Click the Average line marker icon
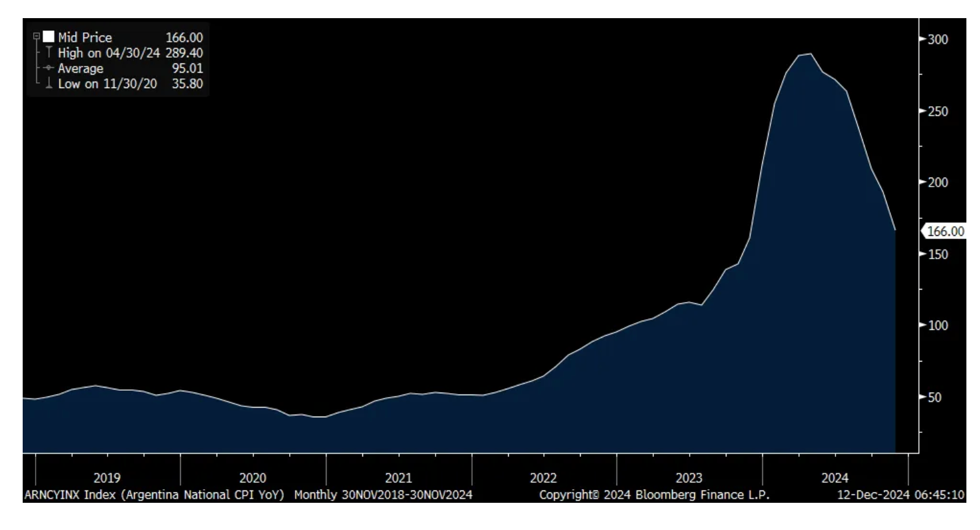 pyautogui.click(x=49, y=68)
